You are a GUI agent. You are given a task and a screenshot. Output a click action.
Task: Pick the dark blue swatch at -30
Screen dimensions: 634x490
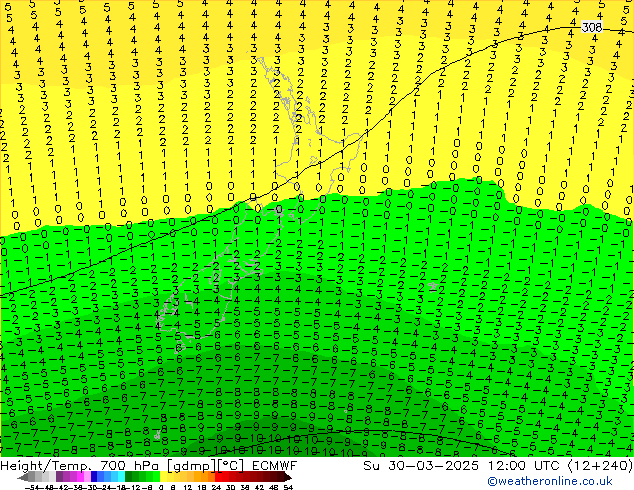94,477
